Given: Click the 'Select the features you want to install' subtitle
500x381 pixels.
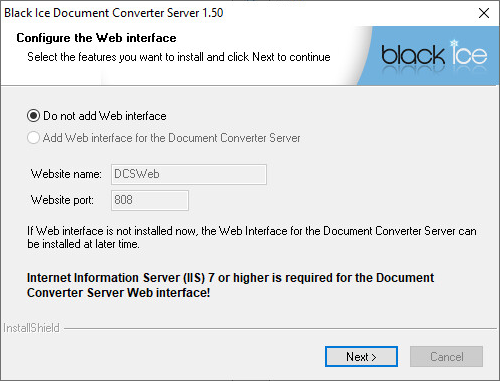Looking at the screenshot, I should click(179, 57).
